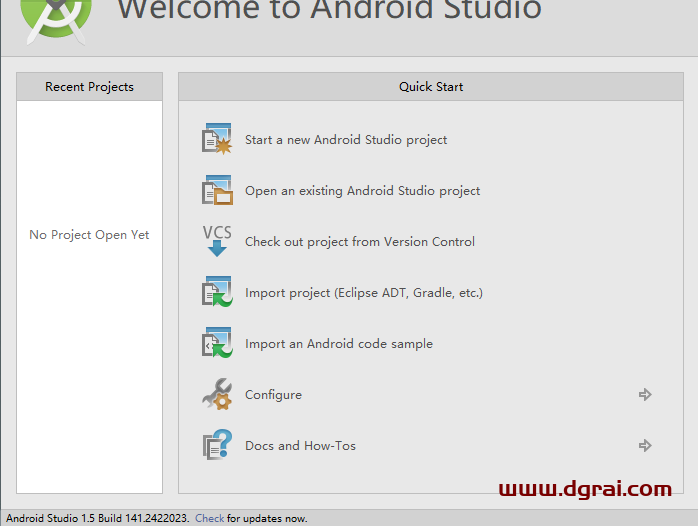Expand the Docs and How-Tos arrow
Viewport: 698px width, 526px height.
point(645,445)
